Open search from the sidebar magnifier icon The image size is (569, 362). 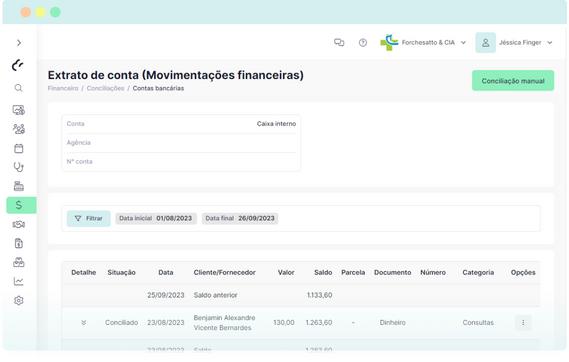[x=19, y=88]
